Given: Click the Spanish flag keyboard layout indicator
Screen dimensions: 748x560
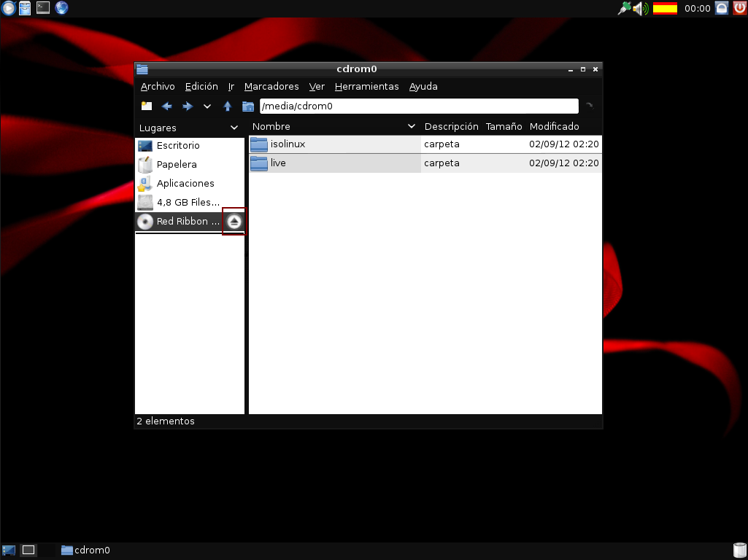Looking at the screenshot, I should [x=665, y=9].
